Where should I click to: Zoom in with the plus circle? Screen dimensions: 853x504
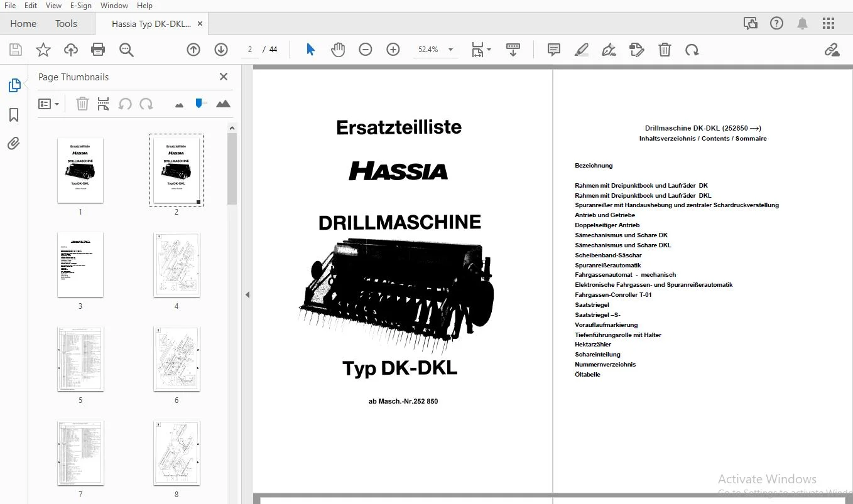(x=393, y=50)
